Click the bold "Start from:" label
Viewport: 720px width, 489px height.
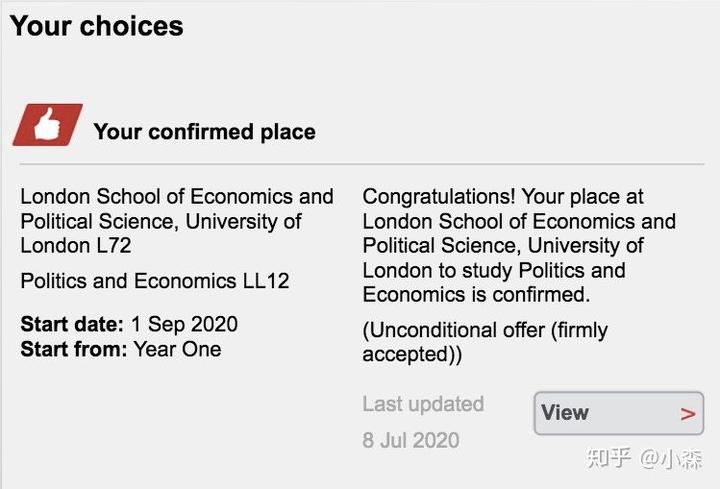pyautogui.click(x=74, y=349)
